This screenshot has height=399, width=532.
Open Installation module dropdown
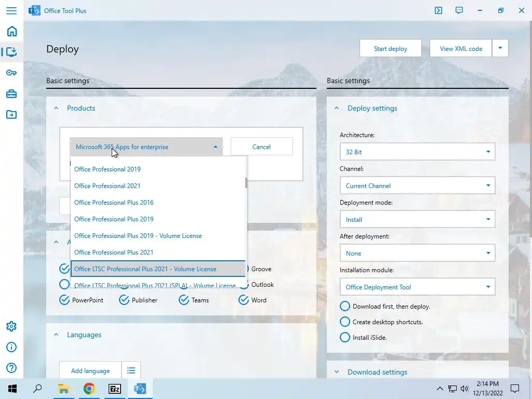tap(417, 287)
